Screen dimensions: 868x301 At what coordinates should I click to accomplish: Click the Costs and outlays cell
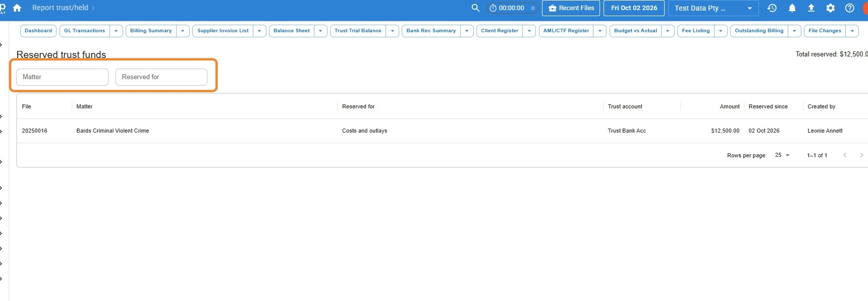coord(364,131)
